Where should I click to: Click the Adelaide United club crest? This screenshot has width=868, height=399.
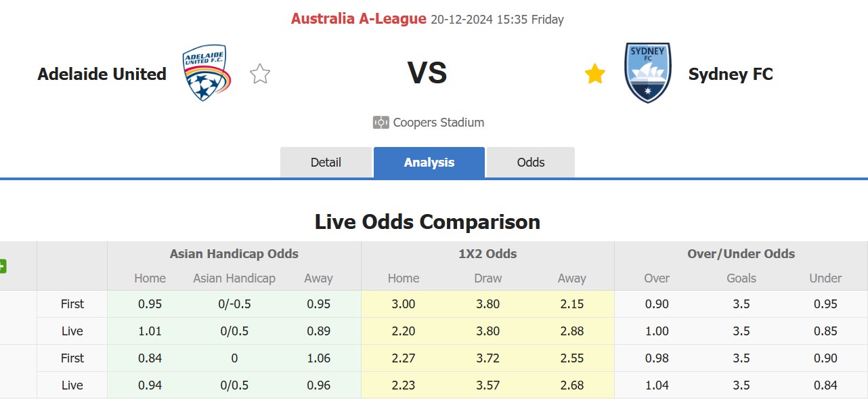click(204, 73)
